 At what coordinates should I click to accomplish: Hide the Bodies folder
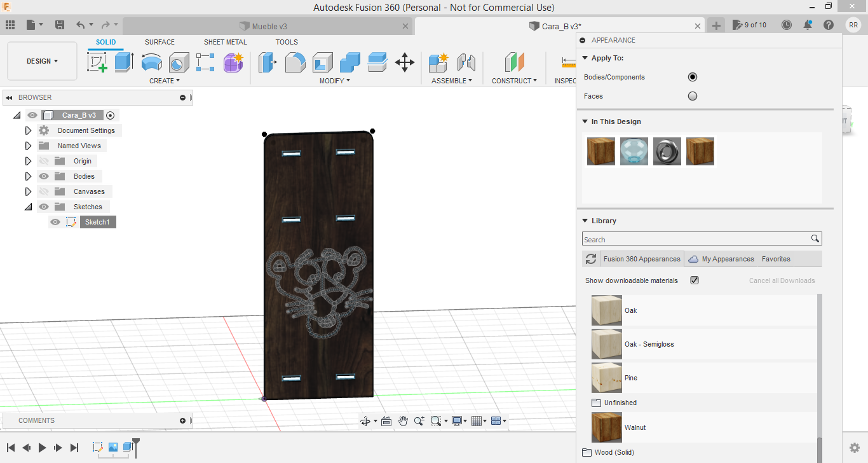[x=44, y=176]
